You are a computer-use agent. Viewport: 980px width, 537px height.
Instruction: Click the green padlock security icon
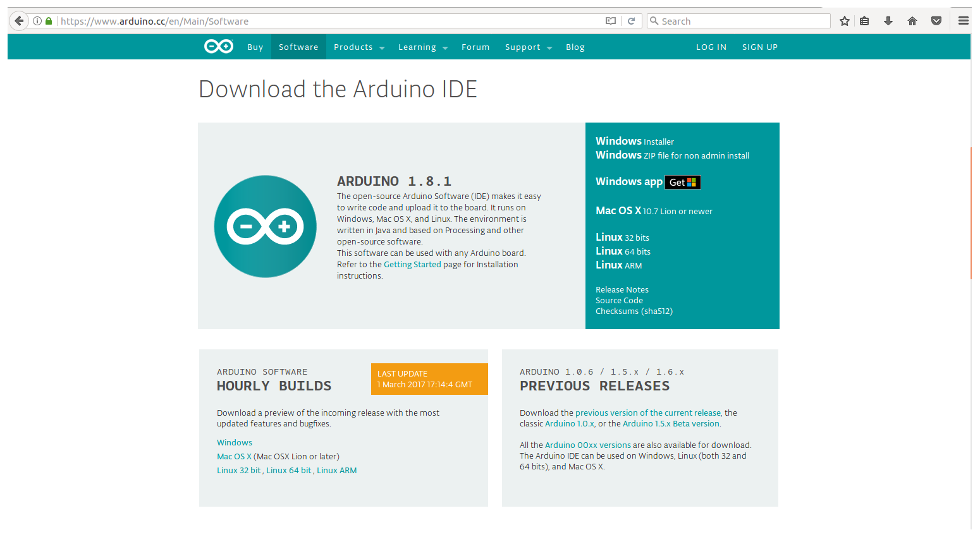49,21
